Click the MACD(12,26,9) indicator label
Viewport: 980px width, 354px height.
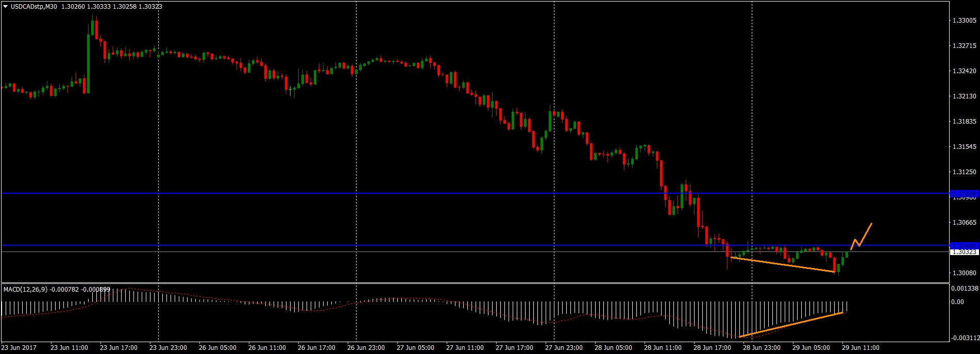click(26, 290)
